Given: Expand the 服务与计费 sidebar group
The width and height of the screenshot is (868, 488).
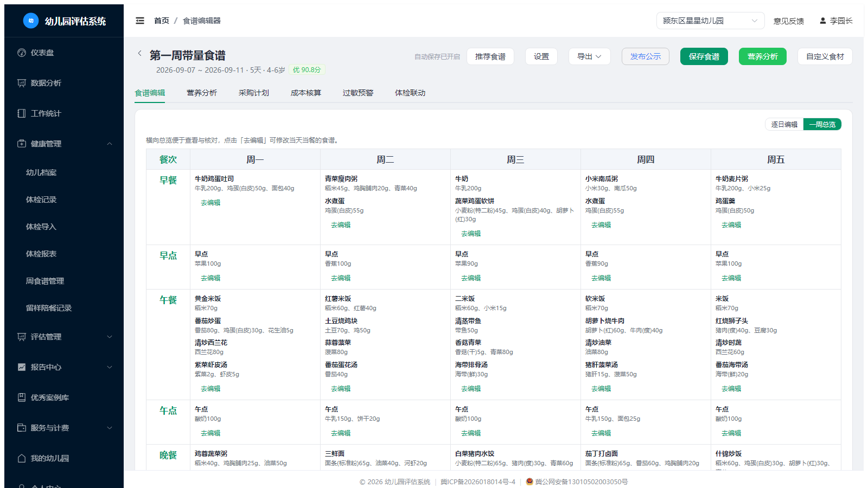Looking at the screenshot, I should tap(64, 428).
